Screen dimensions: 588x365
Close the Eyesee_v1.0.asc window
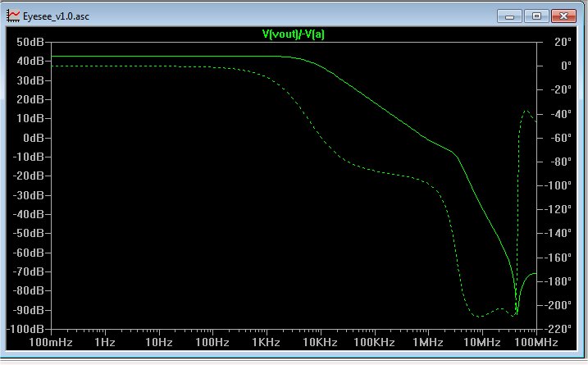click(563, 16)
